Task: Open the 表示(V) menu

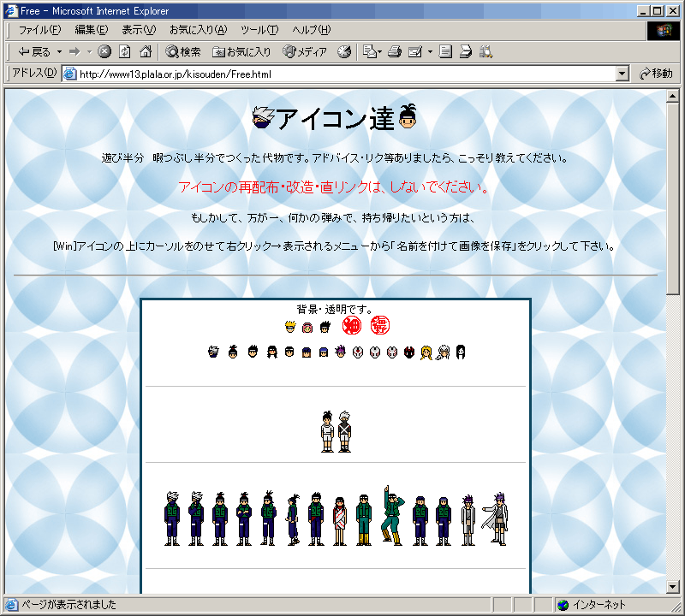Action: pos(139,30)
